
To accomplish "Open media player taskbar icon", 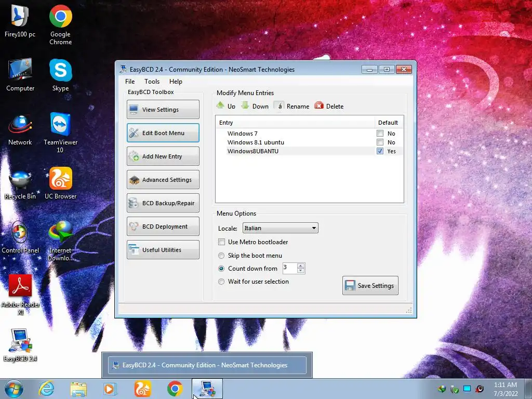I will [110, 389].
